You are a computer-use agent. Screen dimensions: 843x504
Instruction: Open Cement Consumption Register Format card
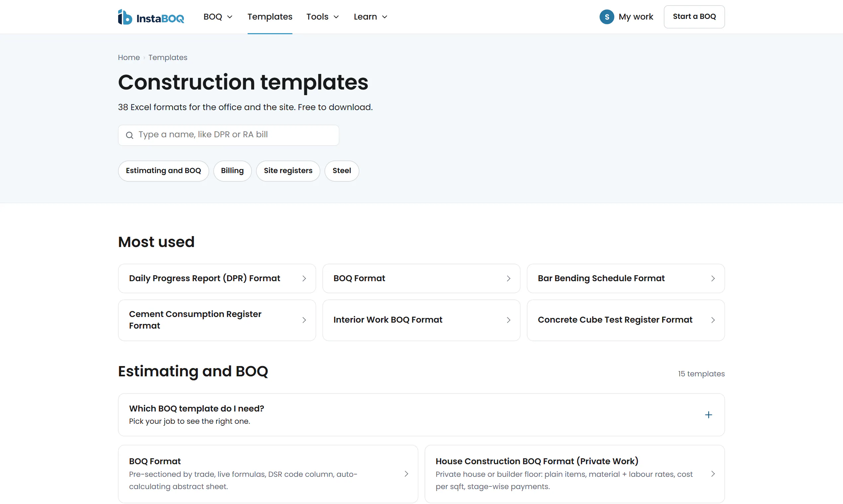[x=217, y=320]
